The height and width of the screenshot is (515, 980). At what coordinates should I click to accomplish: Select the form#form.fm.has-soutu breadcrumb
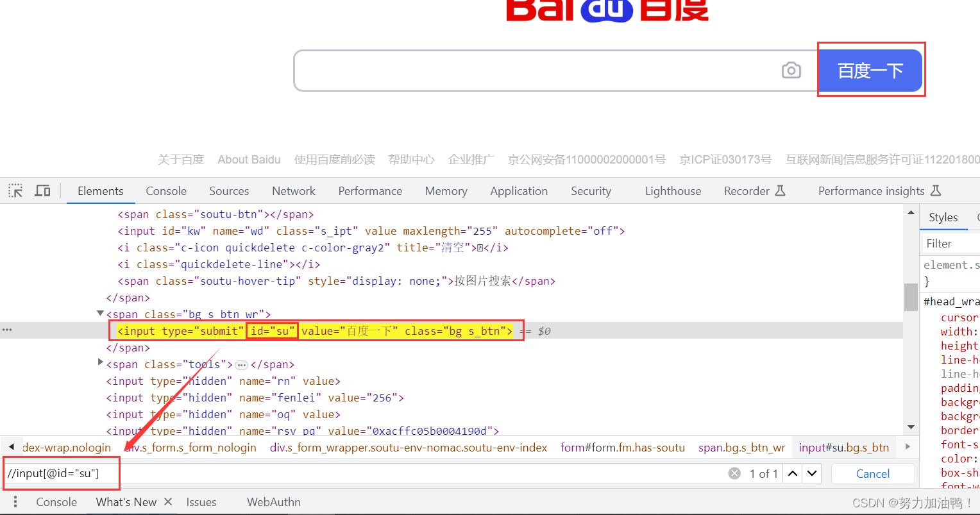point(622,448)
